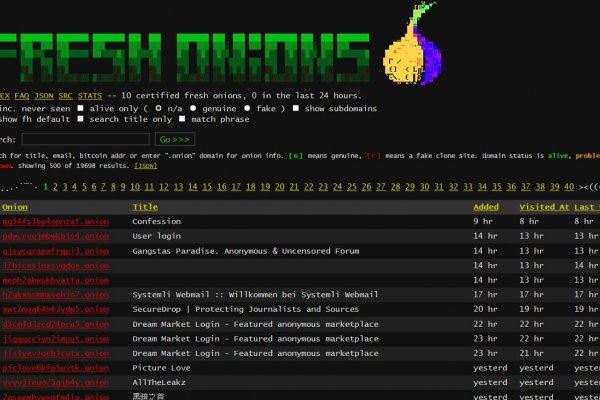Jump to results page 40
Screen dimensions: 600x400
click(x=568, y=187)
